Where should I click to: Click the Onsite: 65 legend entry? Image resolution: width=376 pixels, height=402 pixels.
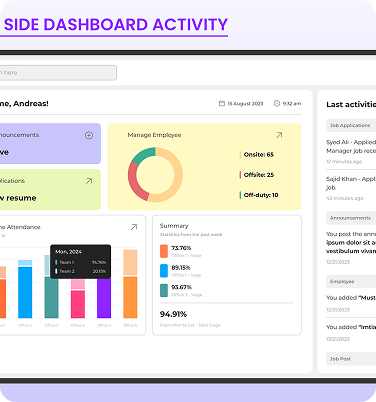(x=257, y=155)
